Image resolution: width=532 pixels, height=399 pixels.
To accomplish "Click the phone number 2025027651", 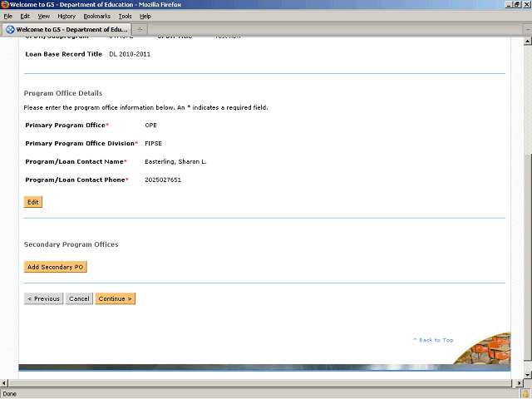I will tap(163, 180).
